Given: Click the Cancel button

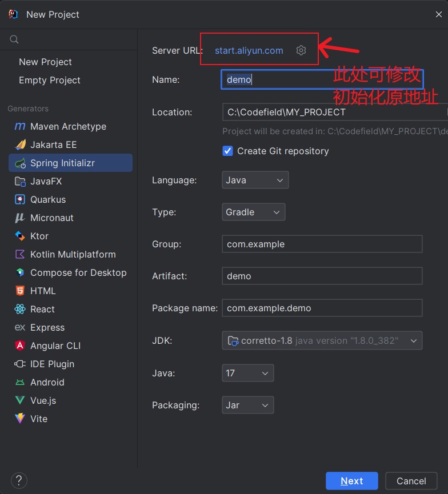Looking at the screenshot, I should (411, 481).
